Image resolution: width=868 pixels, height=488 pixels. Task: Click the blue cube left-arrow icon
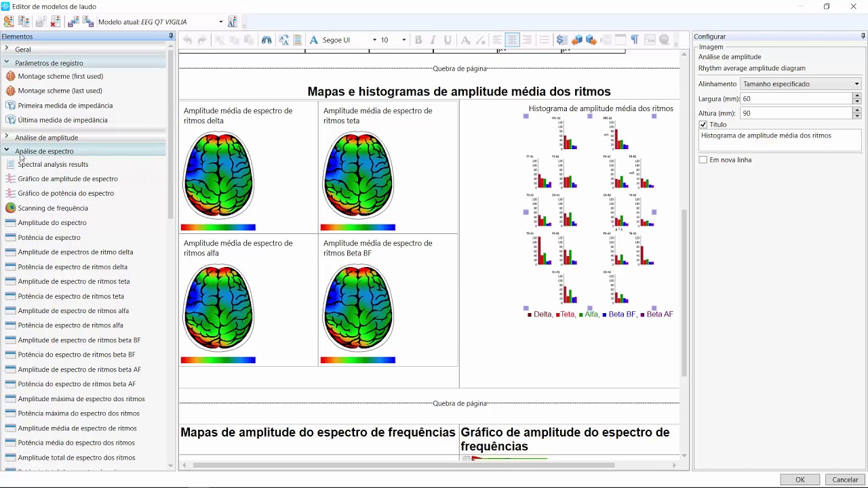pyautogui.click(x=576, y=40)
